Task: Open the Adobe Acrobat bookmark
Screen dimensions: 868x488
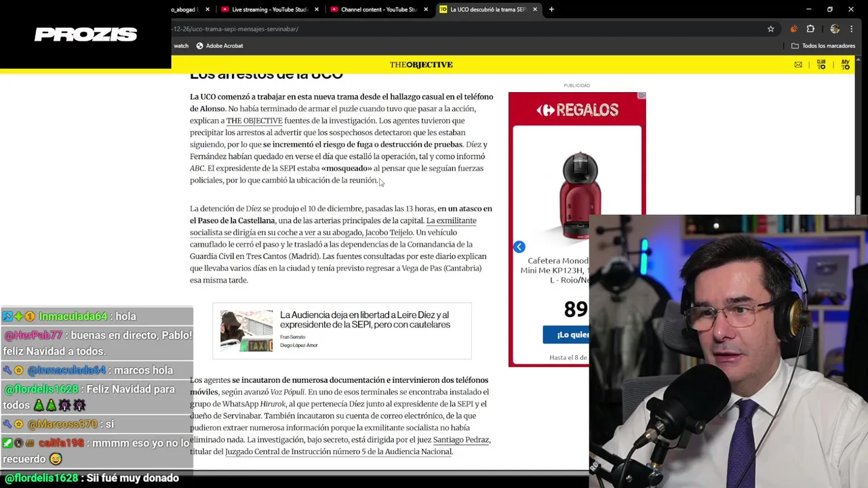Action: coord(219,46)
